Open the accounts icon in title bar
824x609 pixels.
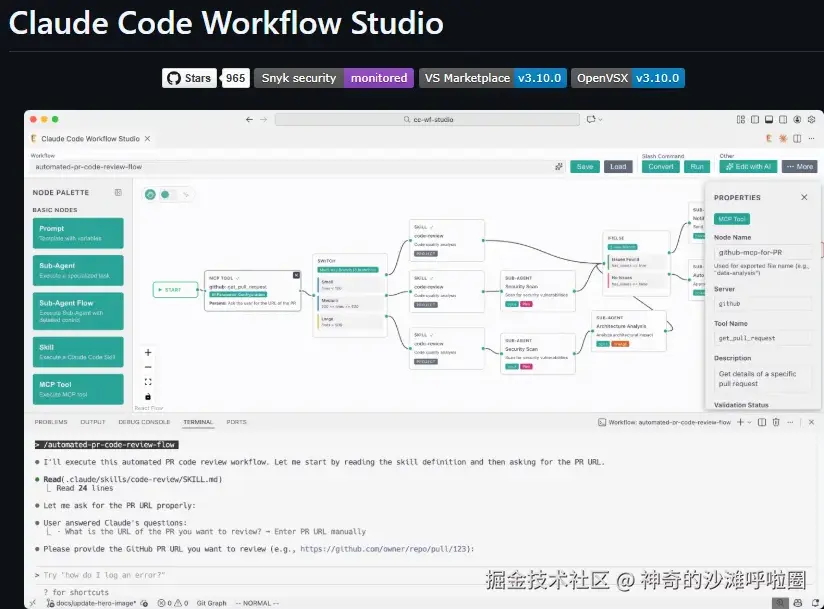797,119
